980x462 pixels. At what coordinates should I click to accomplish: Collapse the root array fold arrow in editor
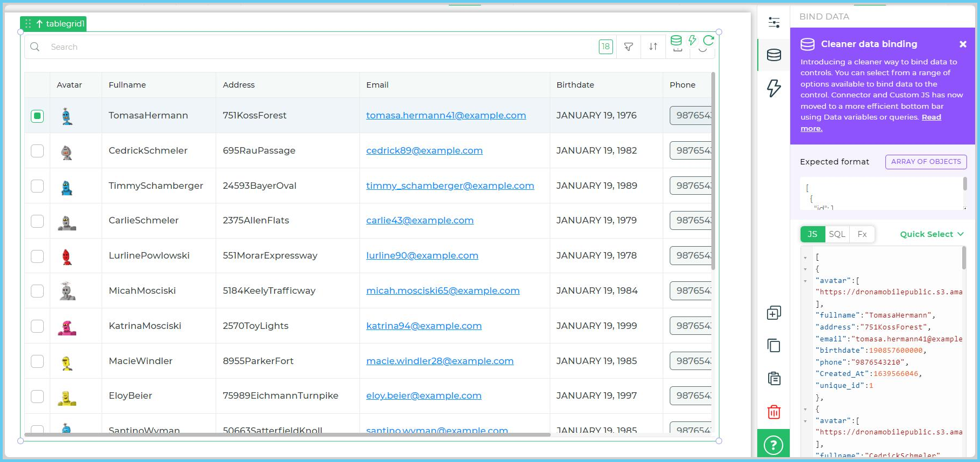805,258
